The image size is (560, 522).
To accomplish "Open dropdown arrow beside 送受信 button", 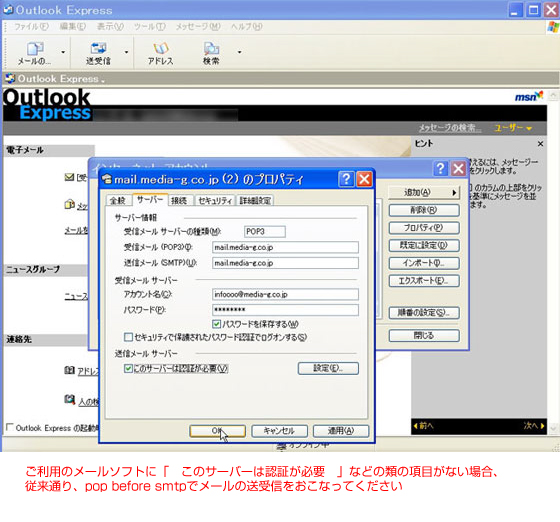I will click(126, 52).
